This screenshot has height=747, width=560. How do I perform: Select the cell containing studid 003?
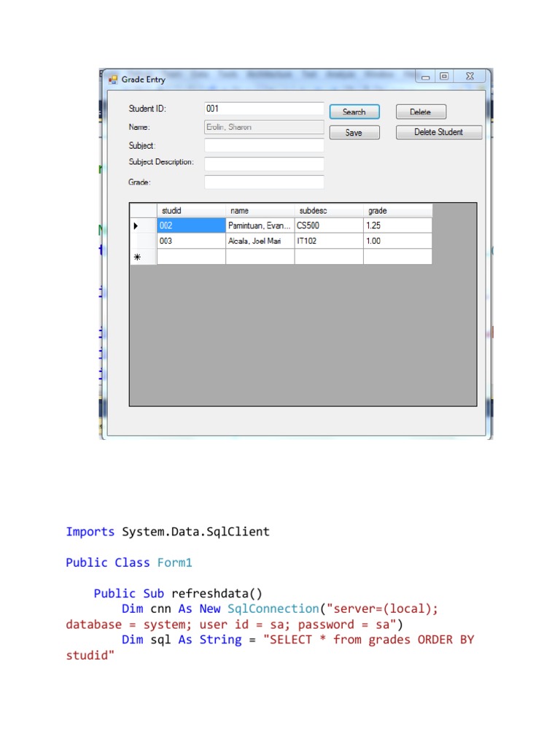[x=191, y=241]
